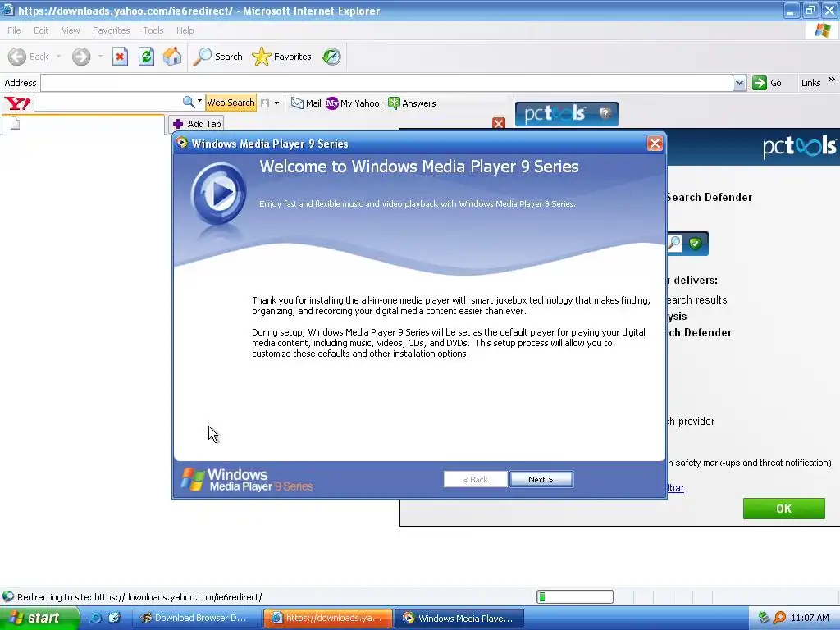The image size is (840, 630).
Task: Click the Go button label
Action: [776, 83]
